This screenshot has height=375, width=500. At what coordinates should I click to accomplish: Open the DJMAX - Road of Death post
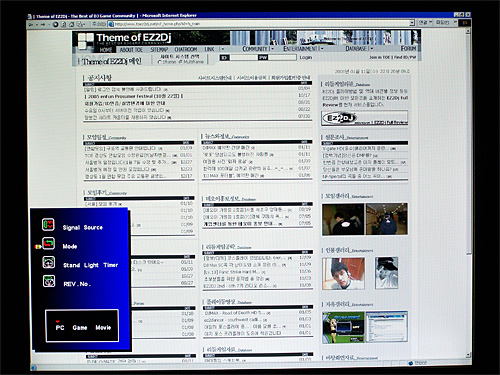[x=236, y=313]
